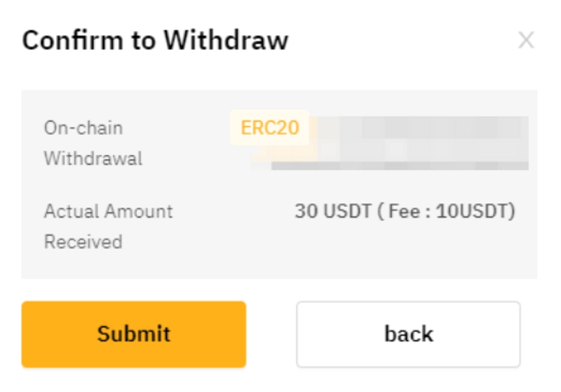This screenshot has height=392, width=561.
Task: Click the "Withdrawal" word under On-chain
Action: [x=93, y=159]
